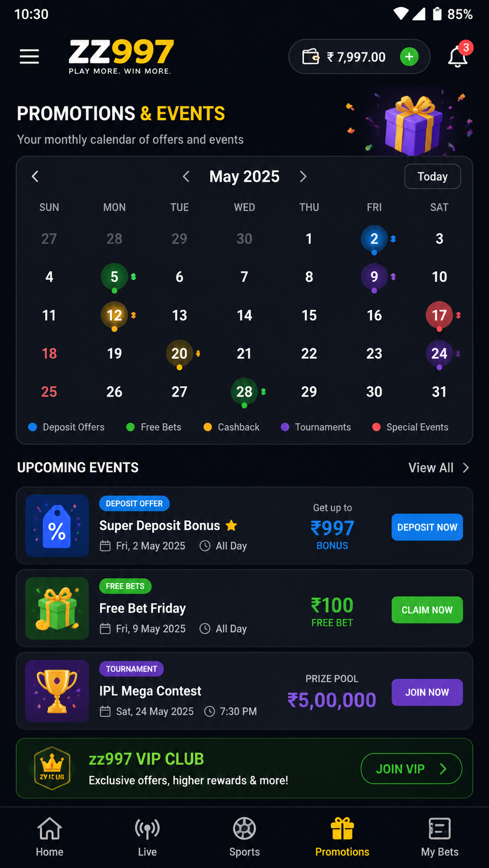This screenshot has width=489, height=868.
Task: Open My Bets tab
Action: [440, 836]
